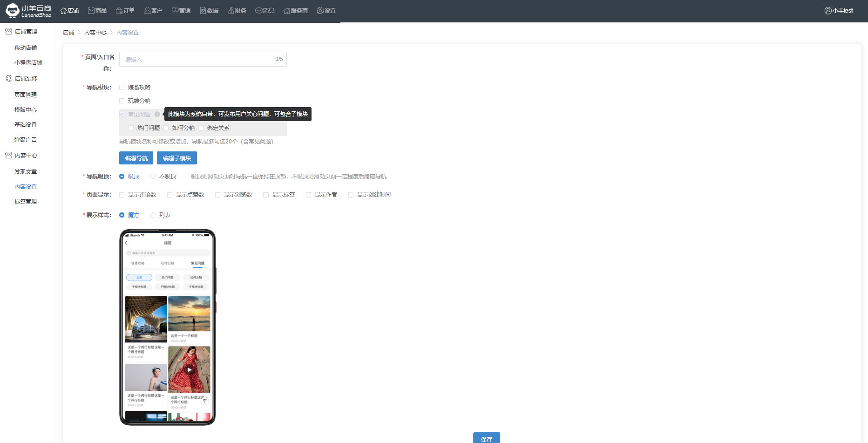Image resolution: width=868 pixels, height=443 pixels.
Task: Check the 赚省攻略 navigation module
Action: coord(122,88)
